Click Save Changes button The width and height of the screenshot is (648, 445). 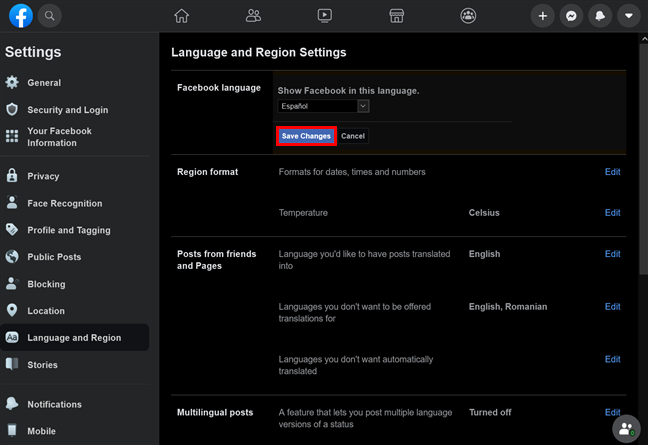(306, 136)
